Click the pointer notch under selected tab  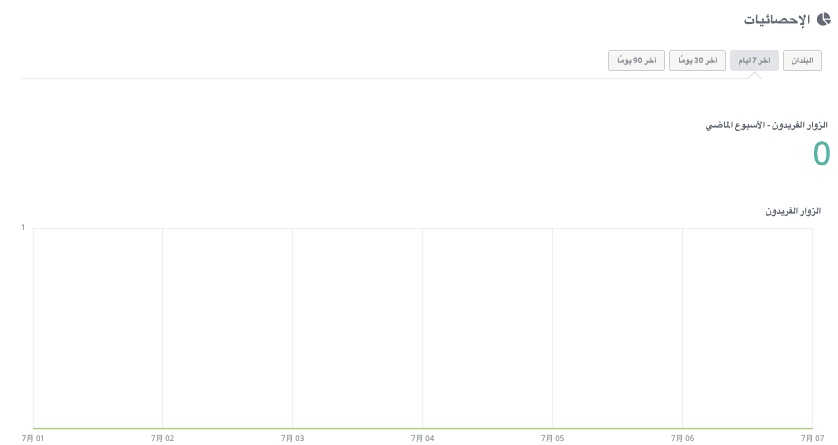pos(755,76)
